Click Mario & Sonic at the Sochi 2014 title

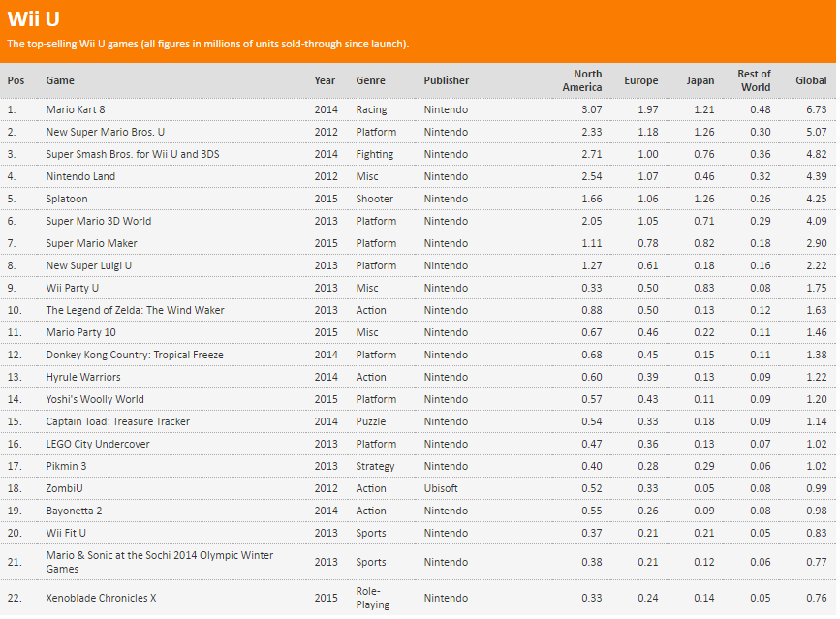tap(160, 562)
